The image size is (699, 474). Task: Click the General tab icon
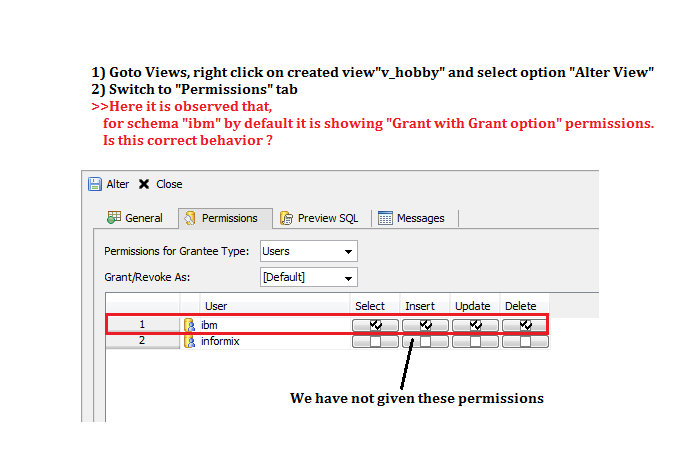pyautogui.click(x=114, y=218)
